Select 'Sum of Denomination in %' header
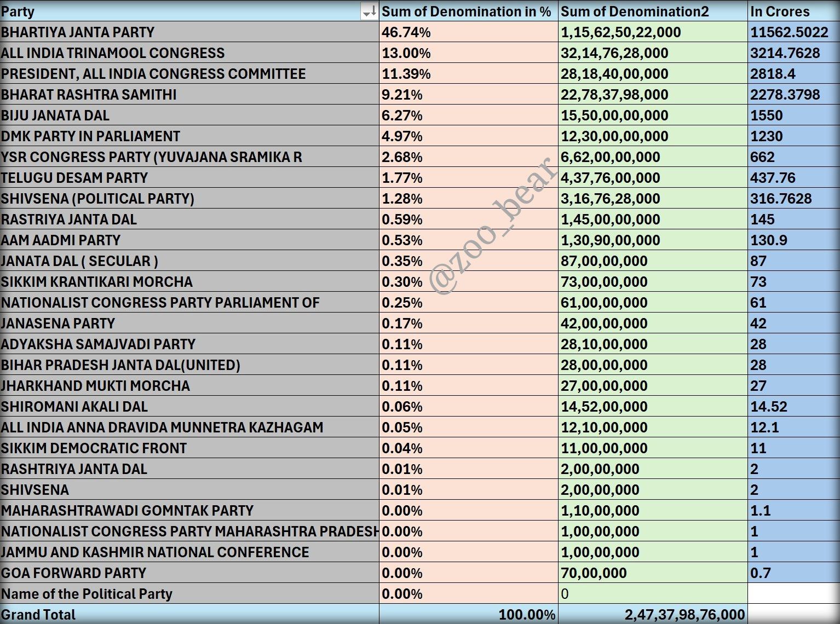 point(469,11)
